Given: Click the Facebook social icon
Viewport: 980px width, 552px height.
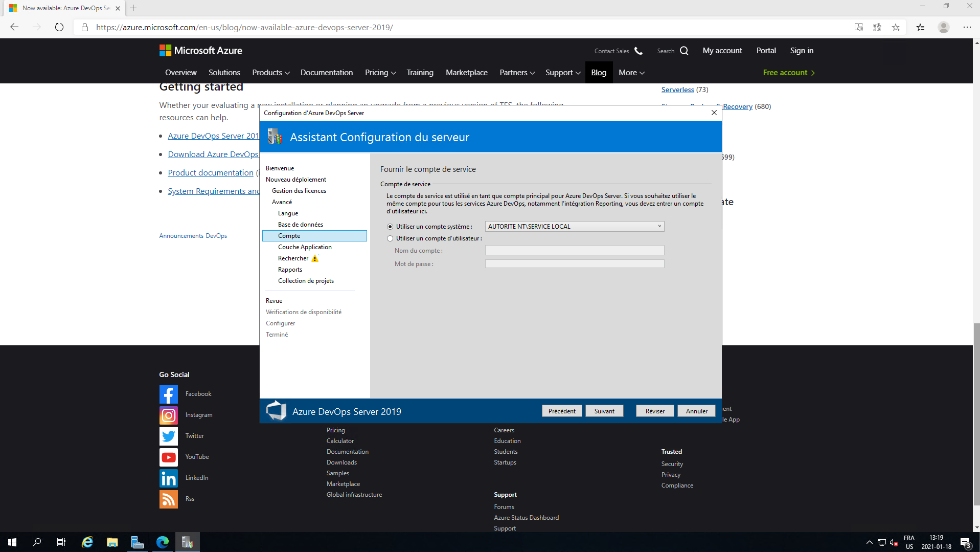Looking at the screenshot, I should [168, 394].
